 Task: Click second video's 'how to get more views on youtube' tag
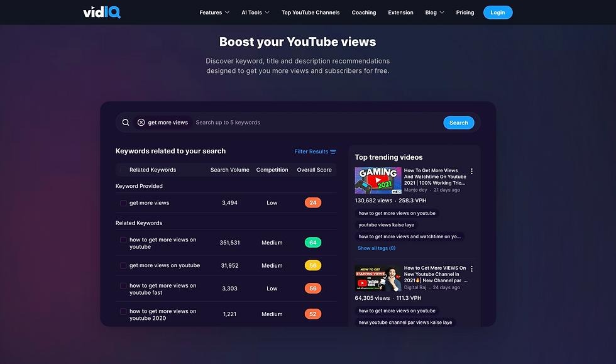(x=397, y=311)
